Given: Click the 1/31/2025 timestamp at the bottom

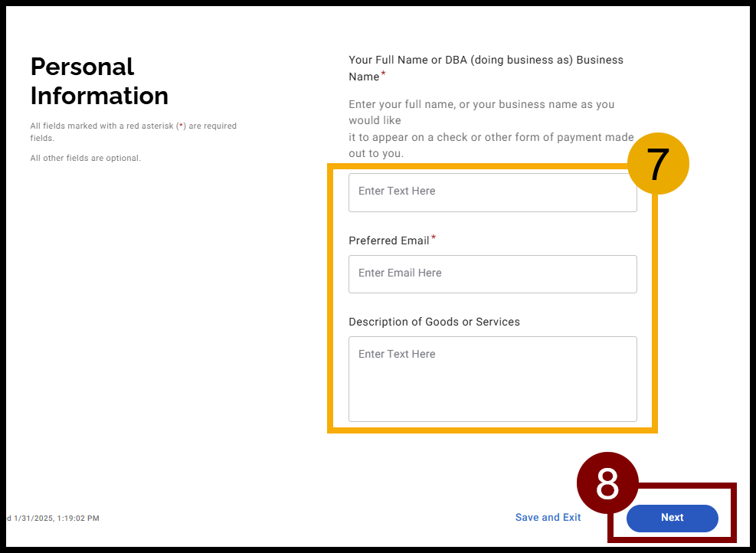Looking at the screenshot, I should (55, 519).
